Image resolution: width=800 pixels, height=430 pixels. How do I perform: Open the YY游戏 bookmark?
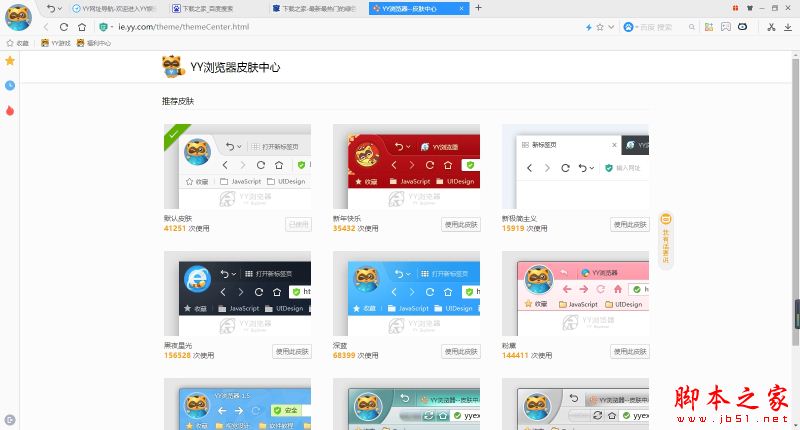pyautogui.click(x=56, y=43)
